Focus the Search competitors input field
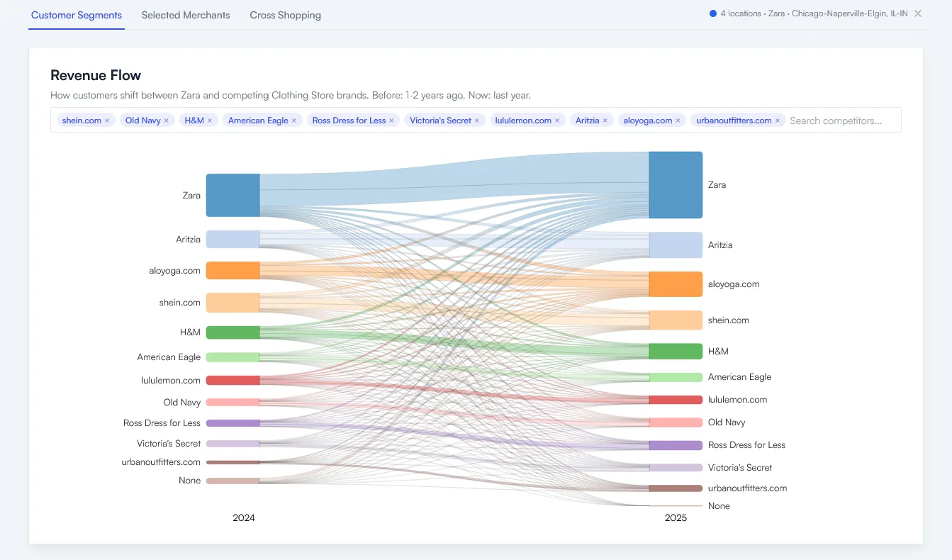The width and height of the screenshot is (952, 560). [843, 121]
